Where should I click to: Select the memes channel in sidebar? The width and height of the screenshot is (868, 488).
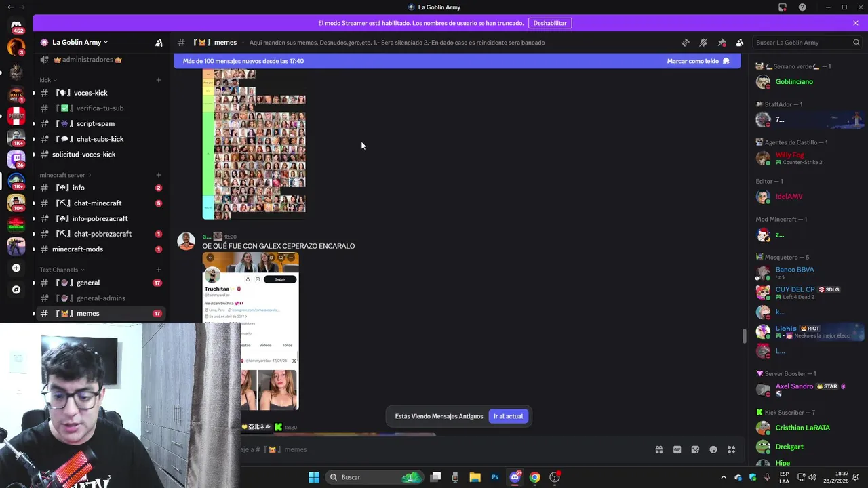100,314
